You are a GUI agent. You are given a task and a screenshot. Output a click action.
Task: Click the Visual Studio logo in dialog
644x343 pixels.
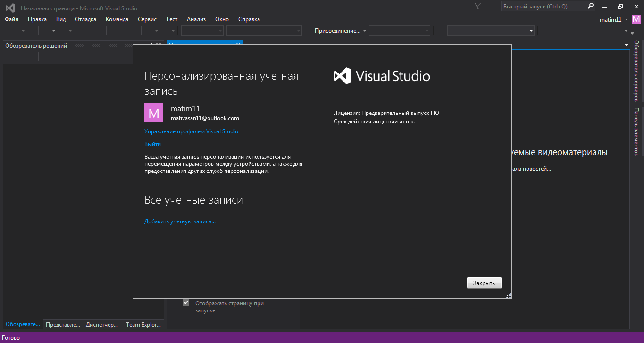(382, 76)
